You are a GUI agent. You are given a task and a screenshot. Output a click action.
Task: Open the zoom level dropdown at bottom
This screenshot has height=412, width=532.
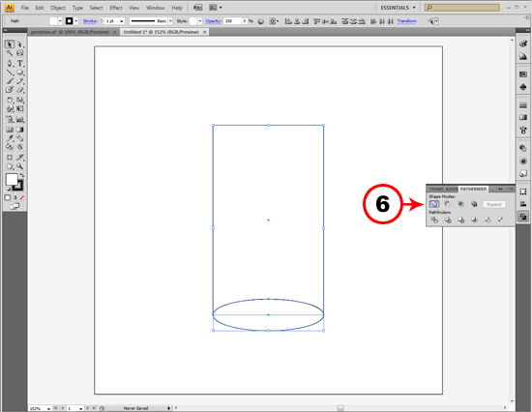[49, 408]
